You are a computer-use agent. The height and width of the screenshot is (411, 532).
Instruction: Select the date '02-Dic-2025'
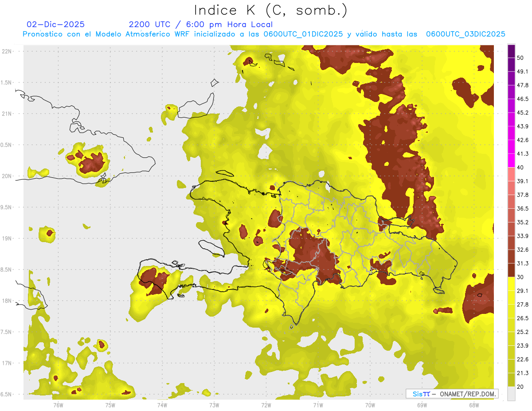coord(55,24)
